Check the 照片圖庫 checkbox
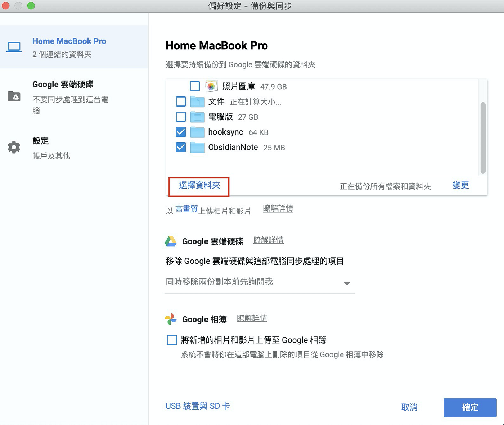The width and height of the screenshot is (504, 425). [x=195, y=86]
